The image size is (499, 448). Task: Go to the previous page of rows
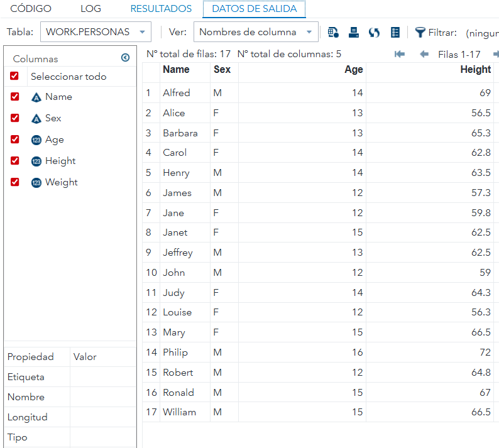coord(424,54)
